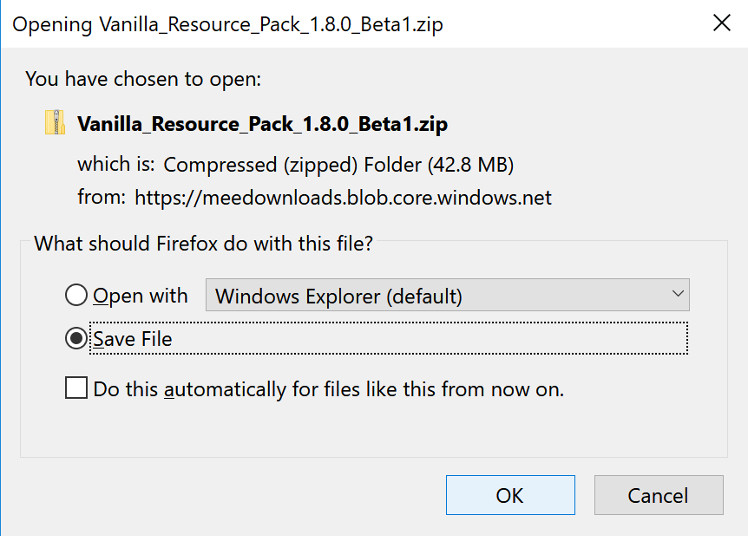This screenshot has width=748, height=536.
Task: Click the "Opening Vanilla_Resource_Pack" title bar text
Action: coord(228,25)
